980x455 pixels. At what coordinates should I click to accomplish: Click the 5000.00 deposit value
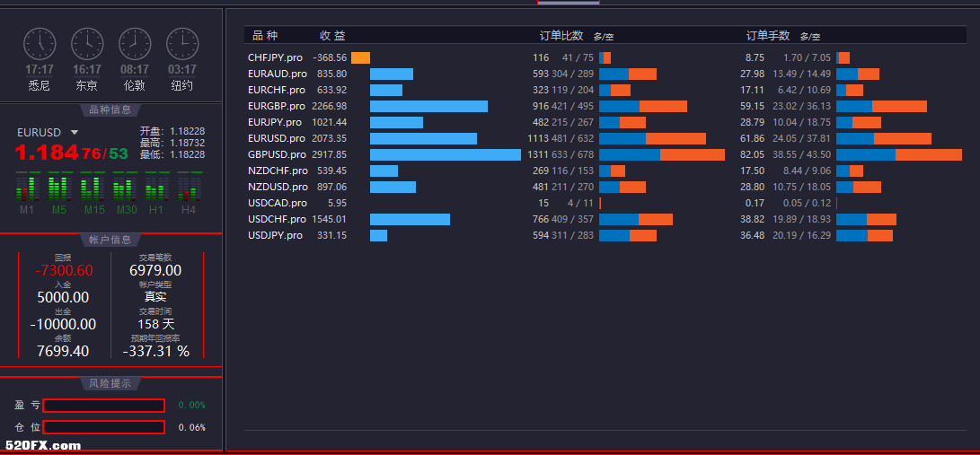coord(63,298)
